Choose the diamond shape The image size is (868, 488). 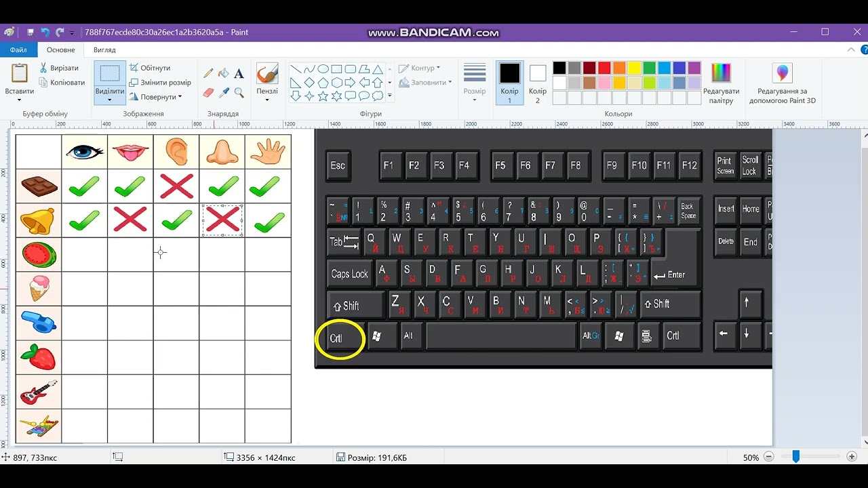[309, 83]
